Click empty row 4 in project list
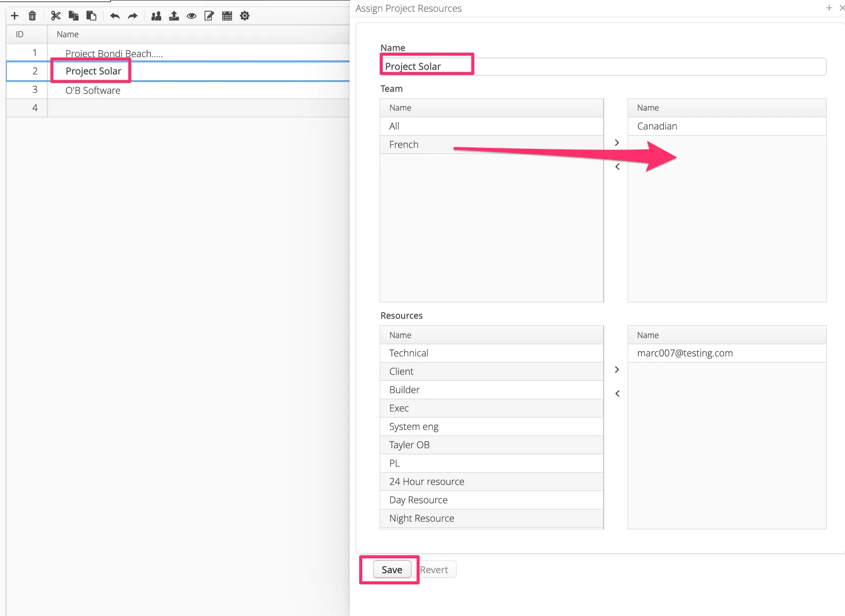 178,108
